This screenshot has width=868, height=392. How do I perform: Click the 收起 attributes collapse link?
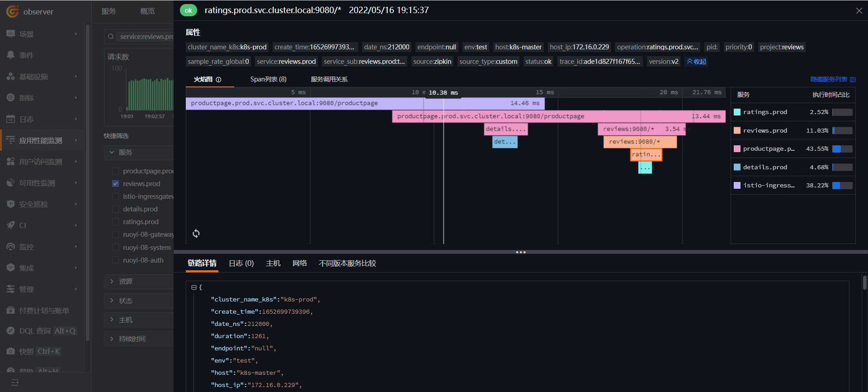[x=697, y=62]
